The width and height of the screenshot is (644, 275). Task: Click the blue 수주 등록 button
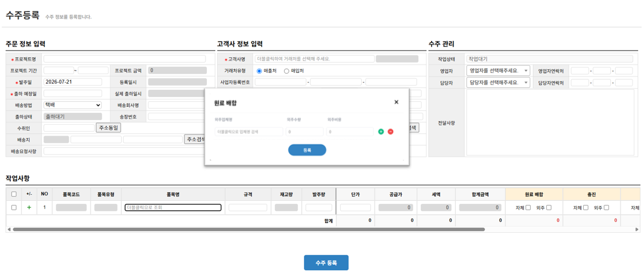coord(326,263)
